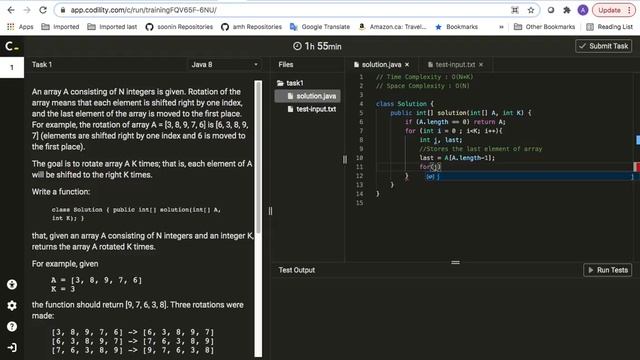The height and width of the screenshot is (360, 640).
Task: Click the site lock icon in address bar
Action: coord(62,10)
